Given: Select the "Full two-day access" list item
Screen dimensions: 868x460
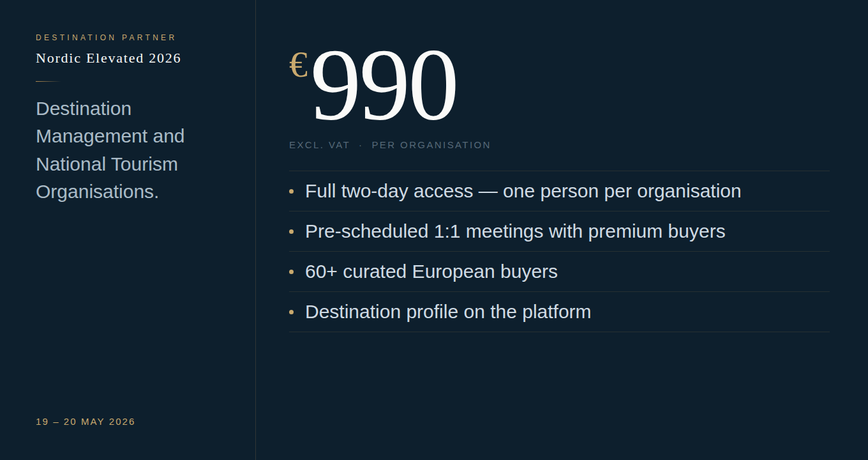Looking at the screenshot, I should [523, 191].
